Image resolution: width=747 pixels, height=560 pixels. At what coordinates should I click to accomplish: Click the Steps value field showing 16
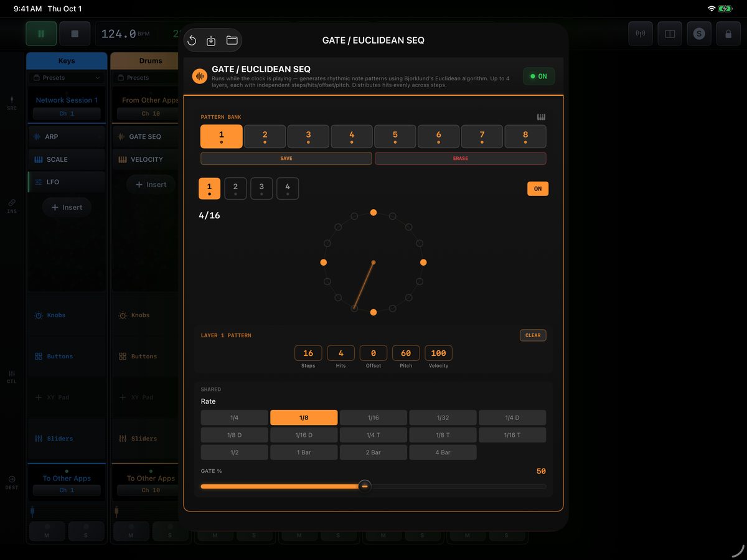click(308, 353)
